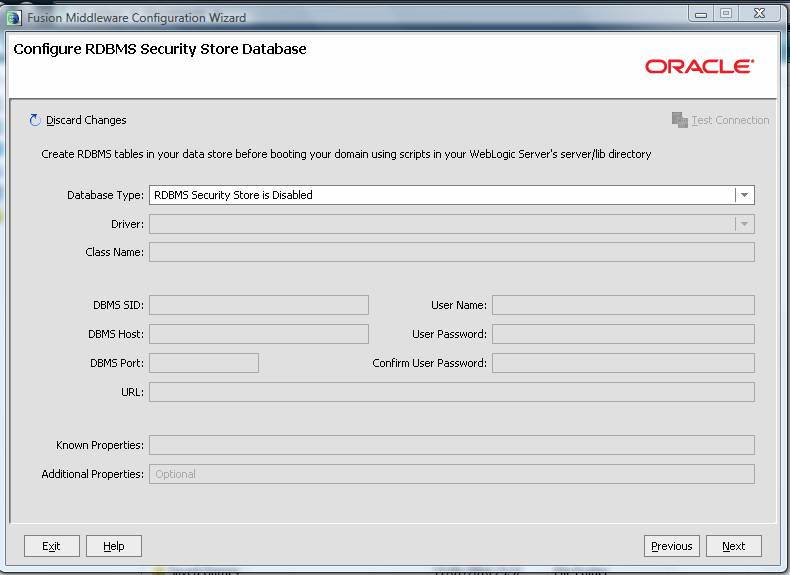The height and width of the screenshot is (575, 790).
Task: Click the 'Create RDBMS tables' instruction text
Action: pos(346,154)
